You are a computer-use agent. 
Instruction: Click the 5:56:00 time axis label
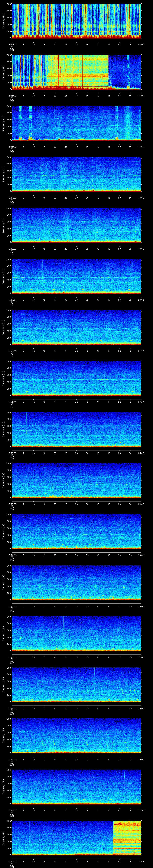(12, 657)
